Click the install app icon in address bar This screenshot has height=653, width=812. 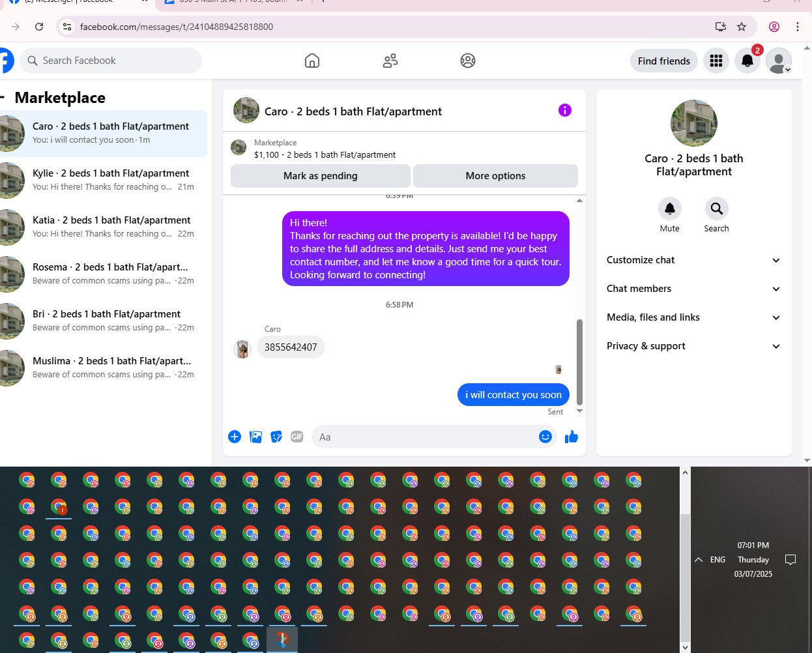click(721, 27)
